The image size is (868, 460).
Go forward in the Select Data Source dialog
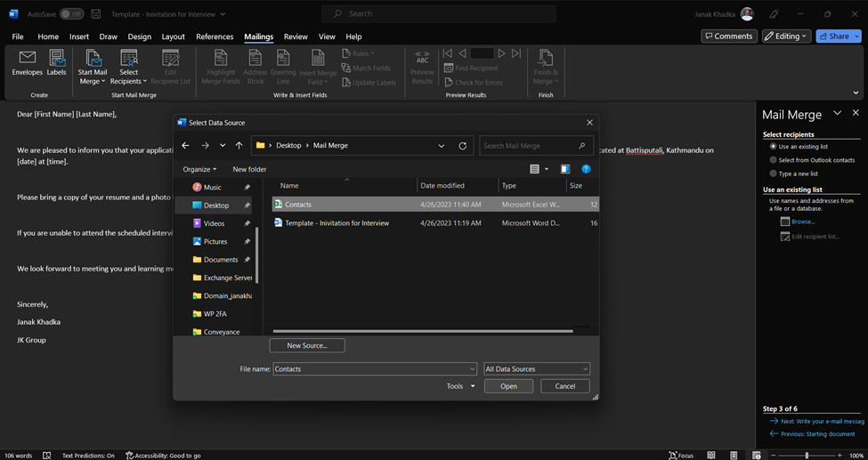pyautogui.click(x=205, y=146)
